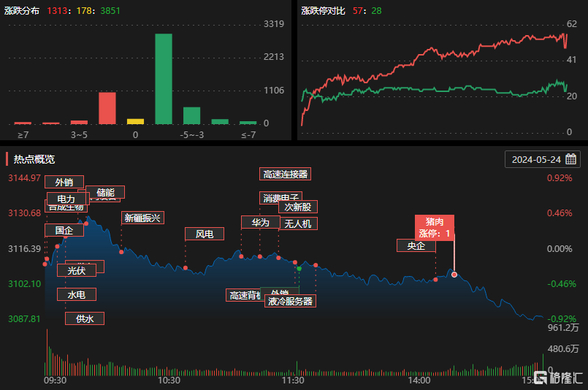Click the 0.00% percent axis label
Screen dimensions: 588x390
560,248
